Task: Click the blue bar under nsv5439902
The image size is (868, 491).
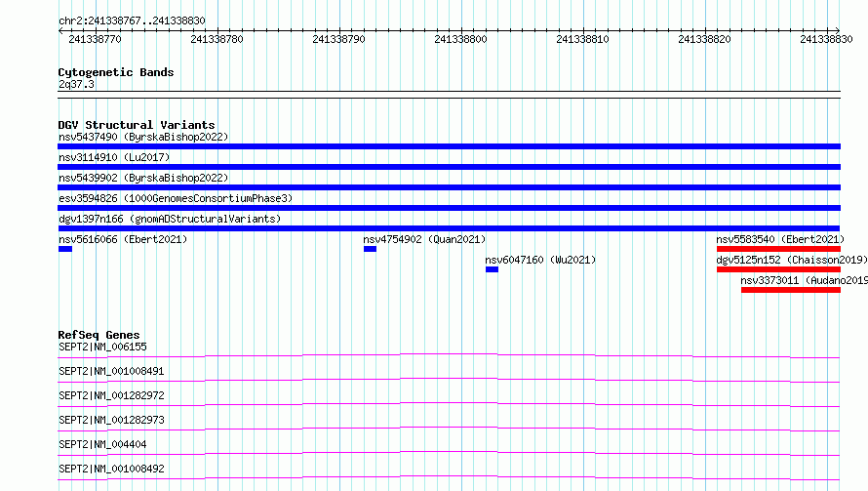Action: 449,187
